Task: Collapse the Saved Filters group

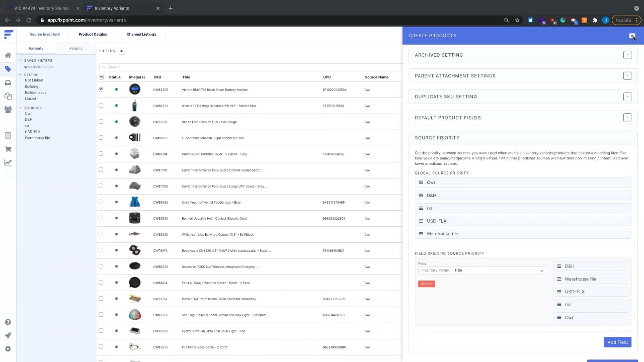Action: pos(21,60)
